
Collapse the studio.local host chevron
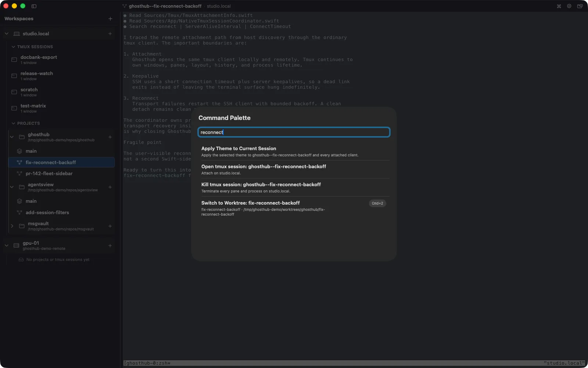pyautogui.click(x=6, y=33)
